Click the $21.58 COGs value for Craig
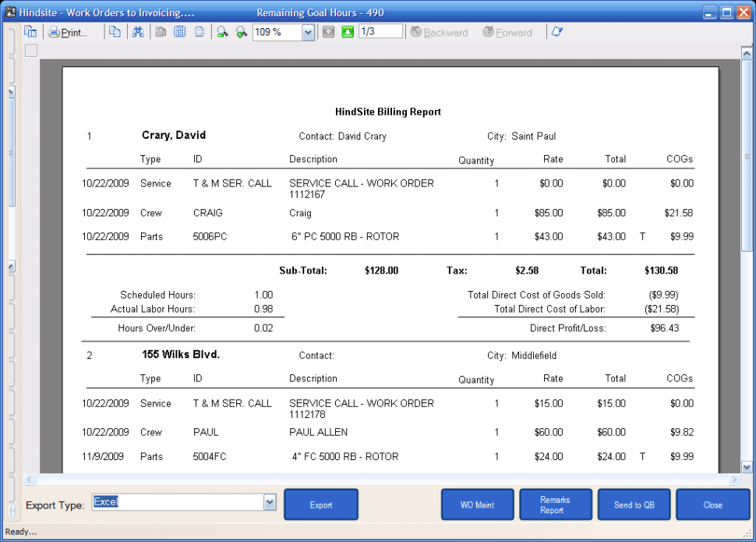This screenshot has width=756, height=542. tap(678, 213)
